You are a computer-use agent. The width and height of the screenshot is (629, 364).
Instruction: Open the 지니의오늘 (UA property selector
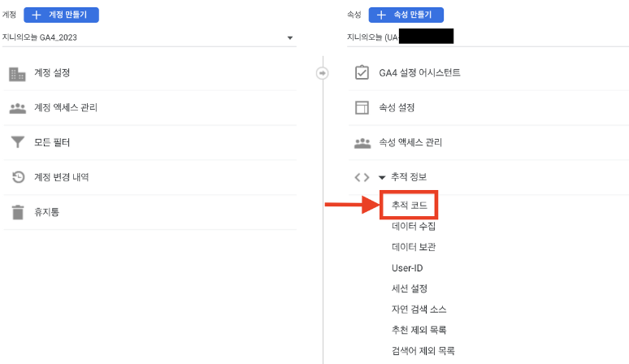(x=488, y=37)
